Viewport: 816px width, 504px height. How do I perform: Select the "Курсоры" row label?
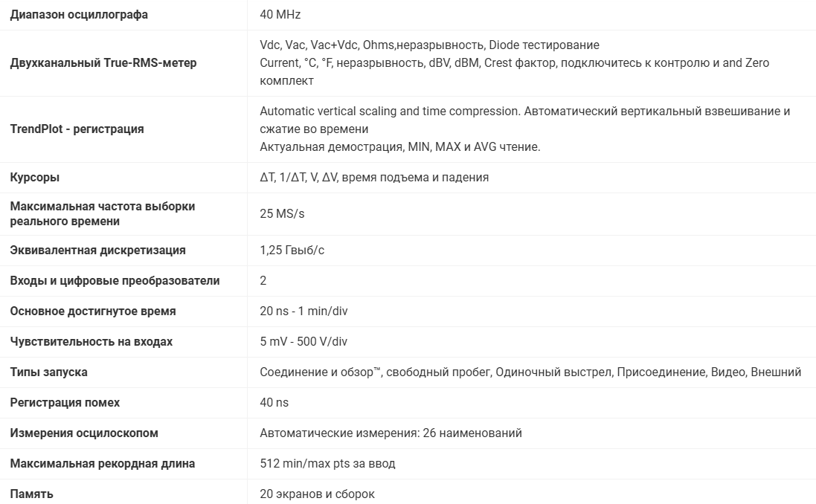35,178
